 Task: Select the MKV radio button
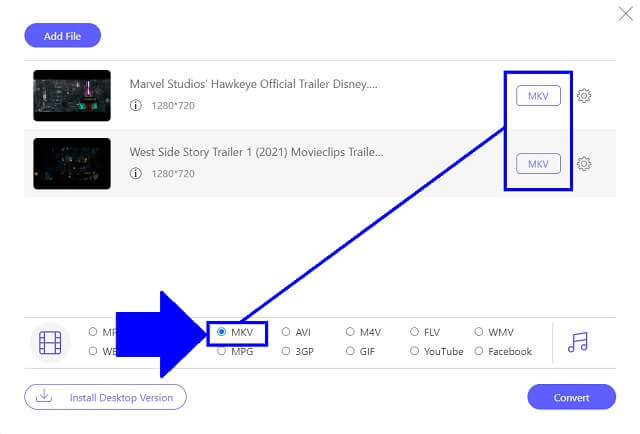tap(221, 332)
